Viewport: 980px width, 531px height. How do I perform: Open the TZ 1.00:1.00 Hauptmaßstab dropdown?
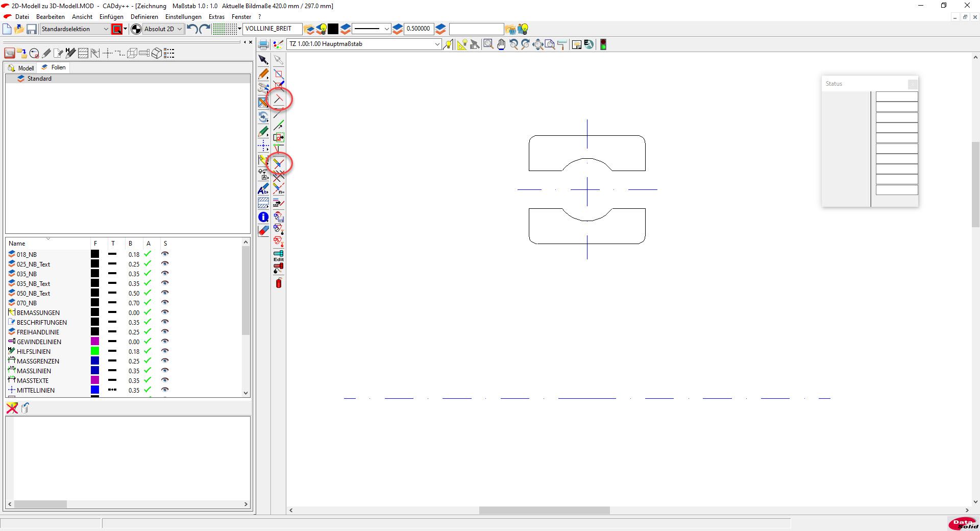437,44
